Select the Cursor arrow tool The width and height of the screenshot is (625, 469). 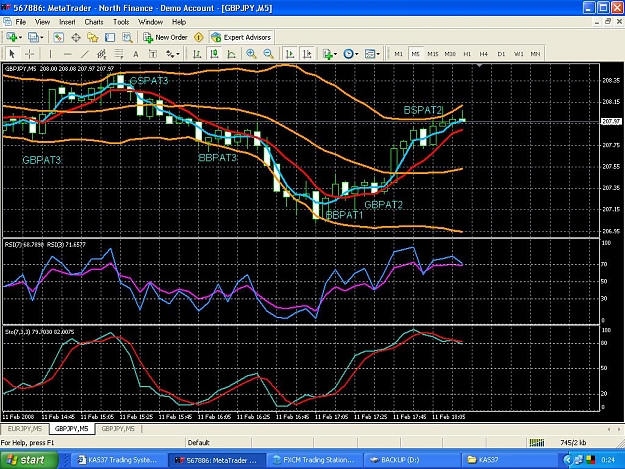click(12, 54)
